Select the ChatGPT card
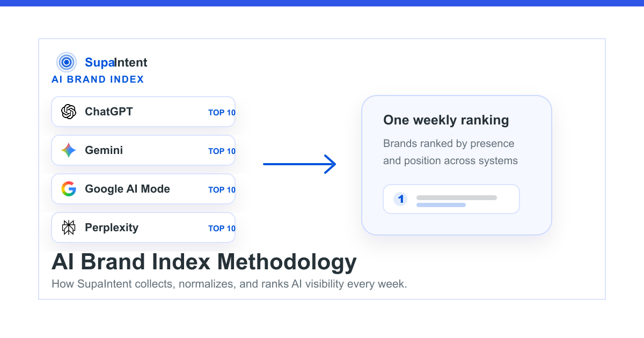 [x=143, y=112]
